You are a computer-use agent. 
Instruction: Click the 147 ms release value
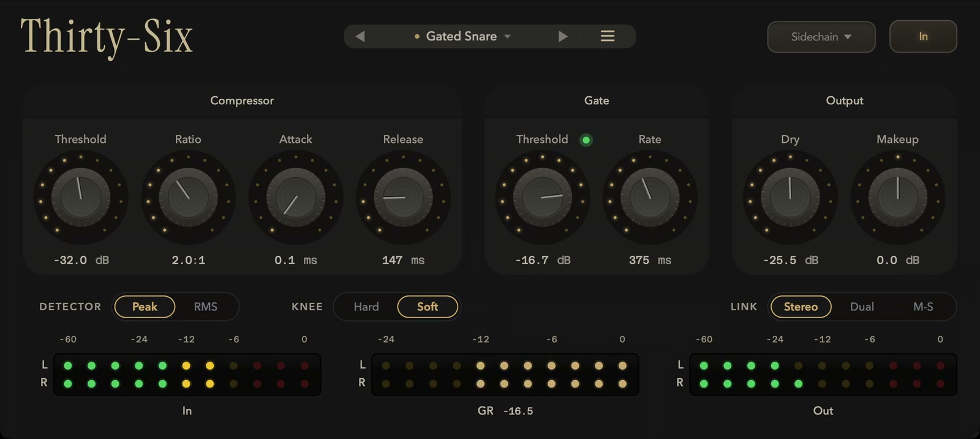[x=403, y=260]
